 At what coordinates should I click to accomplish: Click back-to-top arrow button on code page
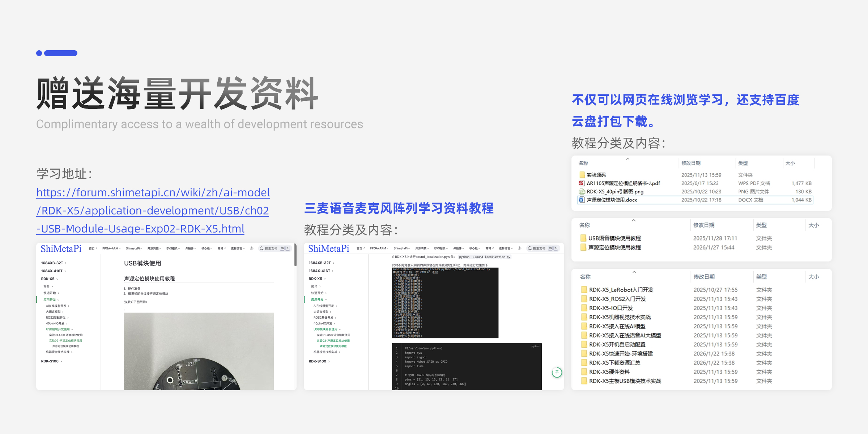point(557,372)
